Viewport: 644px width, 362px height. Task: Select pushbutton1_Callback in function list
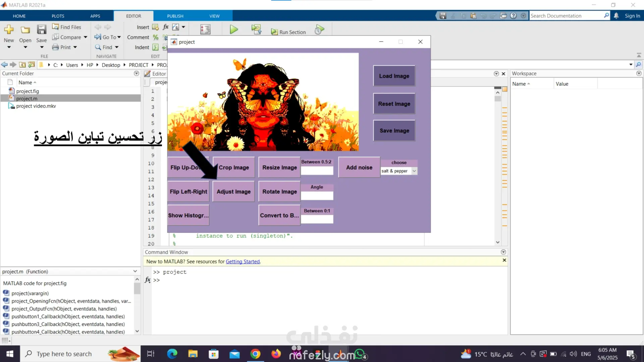pos(68,316)
